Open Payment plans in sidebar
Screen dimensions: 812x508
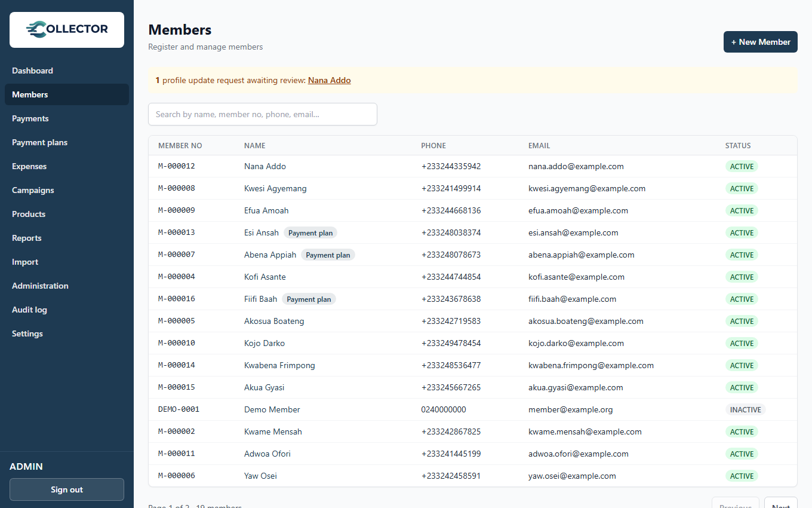[x=67, y=142]
